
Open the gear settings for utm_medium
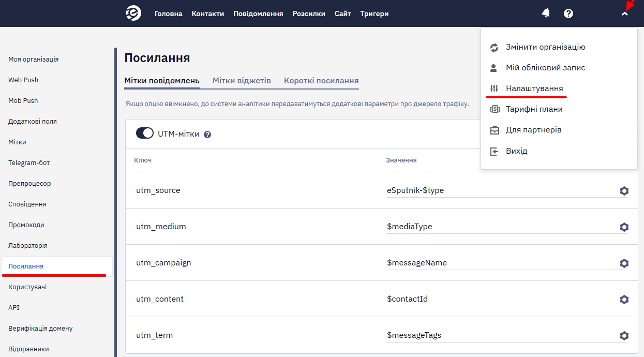pos(624,227)
